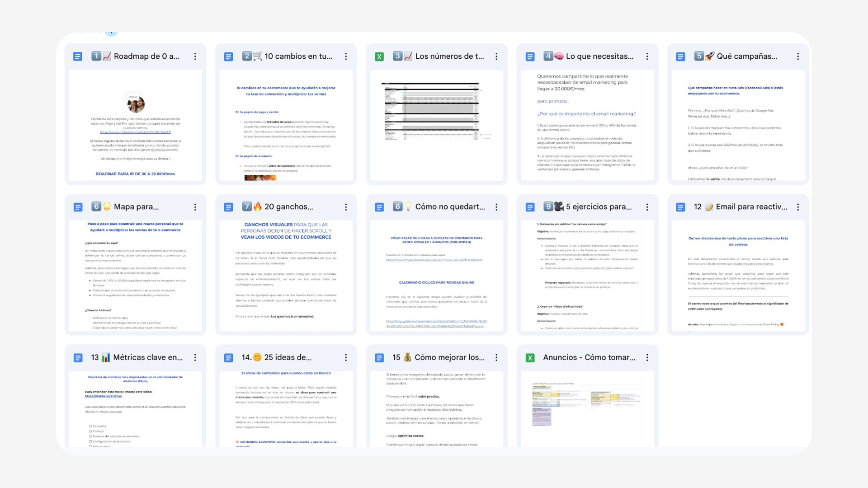This screenshot has width=868, height=488.
Task: Click the Google Docs icon on Roadmap de 0 file
Action: point(78,56)
